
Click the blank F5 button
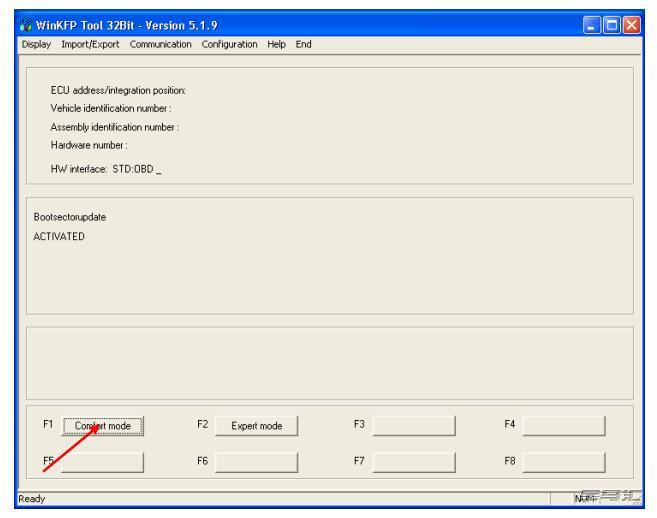103,462
